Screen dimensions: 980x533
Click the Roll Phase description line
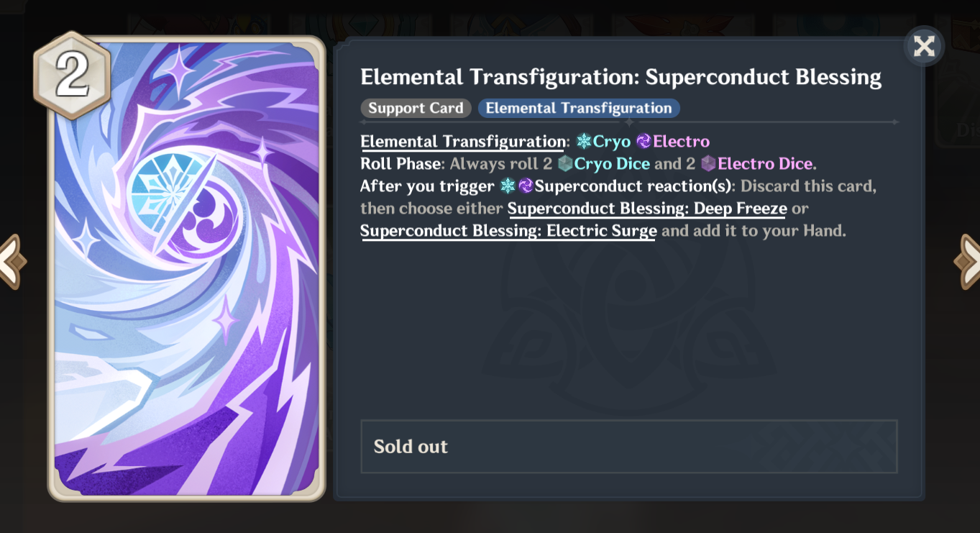[x=588, y=164]
